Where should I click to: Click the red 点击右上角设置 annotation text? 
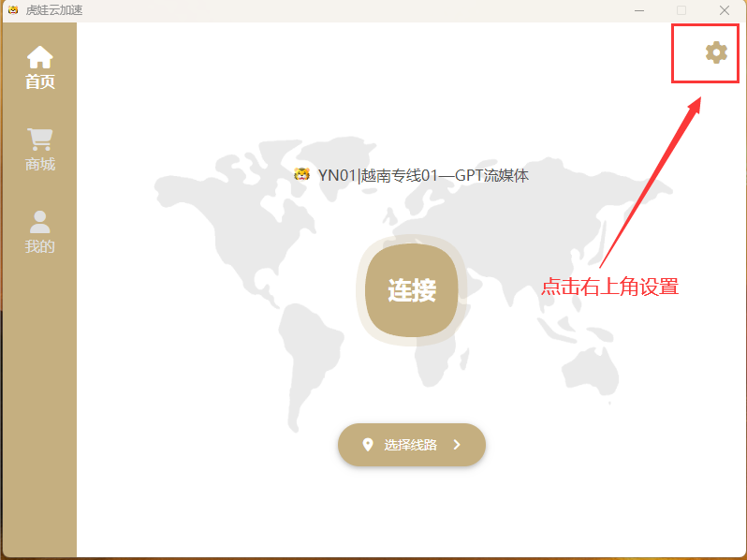tap(609, 287)
